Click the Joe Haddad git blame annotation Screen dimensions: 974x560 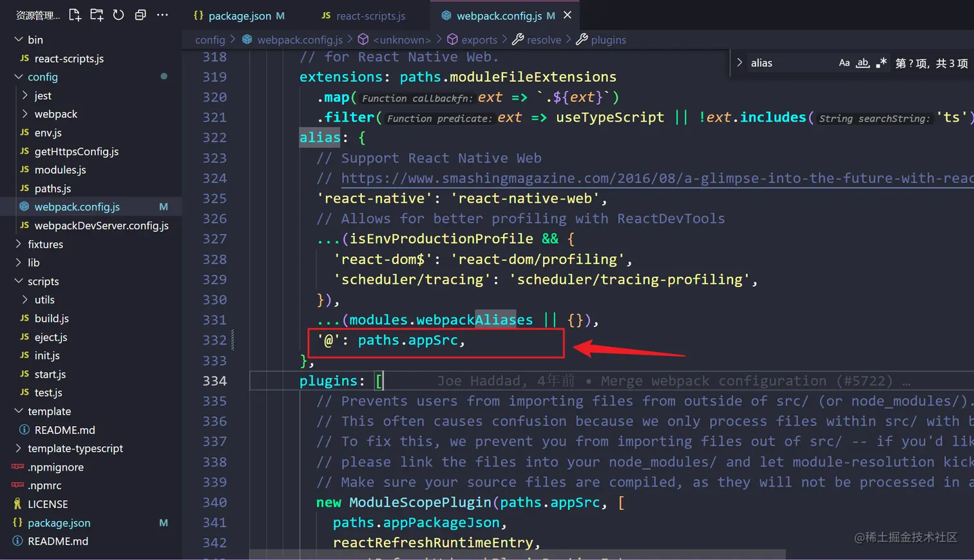674,381
